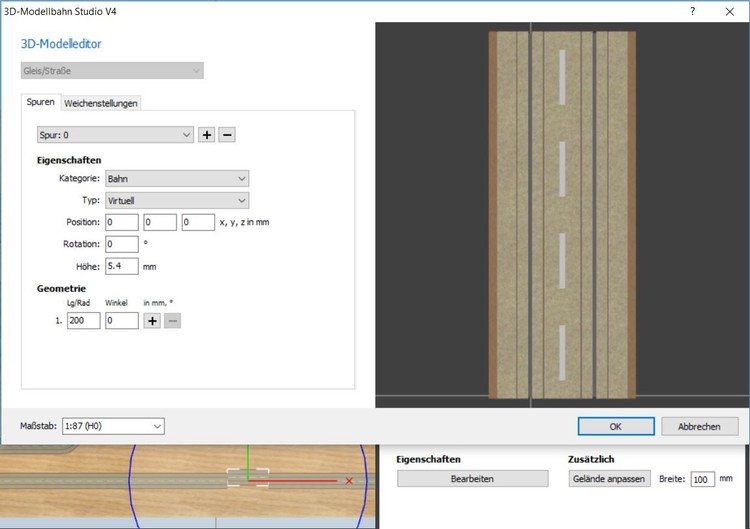Click the Position x input field
Image resolution: width=750 pixels, height=529 pixels.
121,222
